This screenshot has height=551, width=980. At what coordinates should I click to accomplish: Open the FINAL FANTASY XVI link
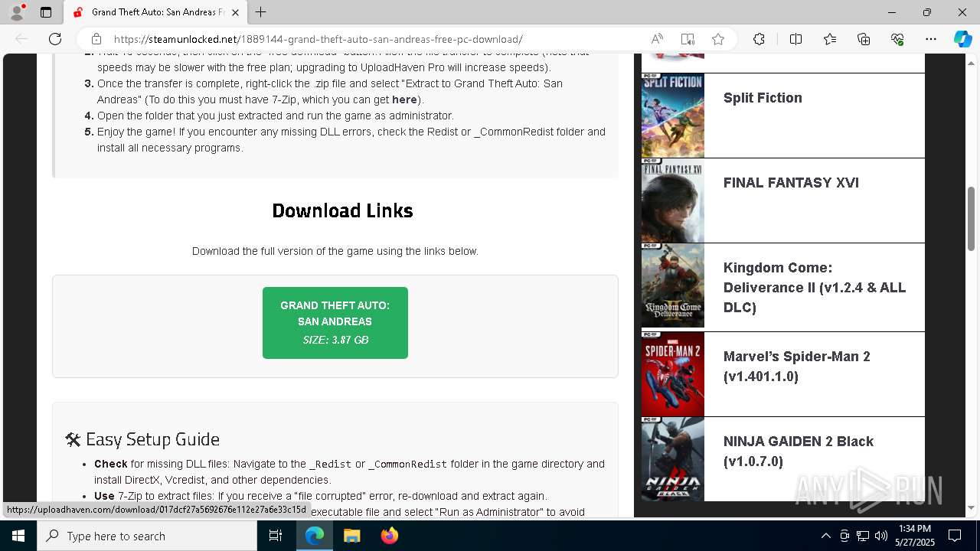791,183
